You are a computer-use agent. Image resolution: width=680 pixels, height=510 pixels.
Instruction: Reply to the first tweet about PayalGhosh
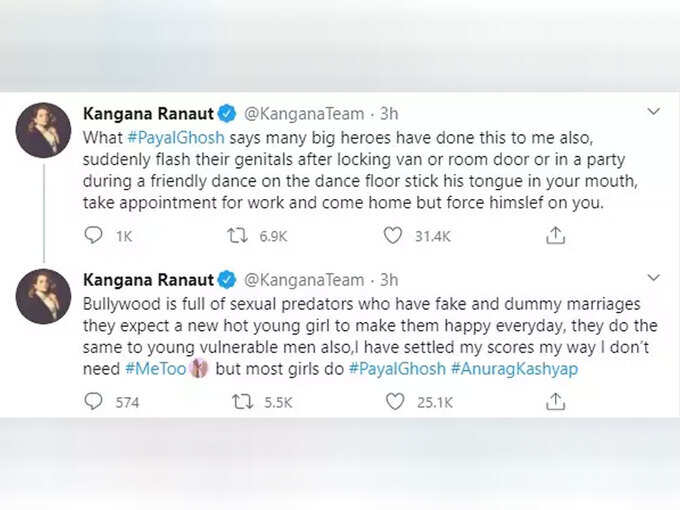click(93, 235)
